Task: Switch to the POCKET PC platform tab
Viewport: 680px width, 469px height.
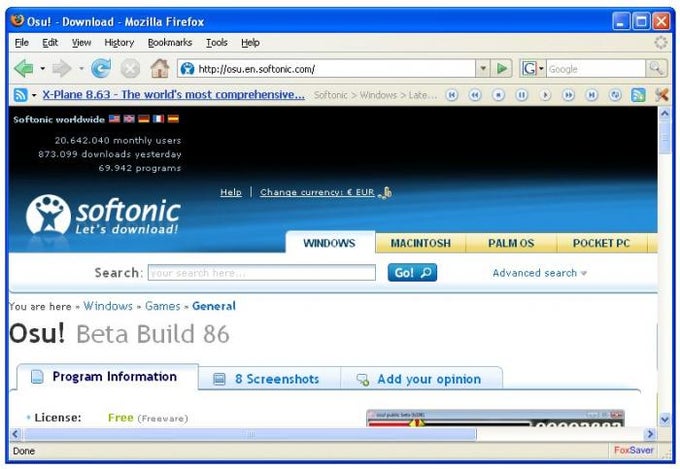Action: click(602, 243)
